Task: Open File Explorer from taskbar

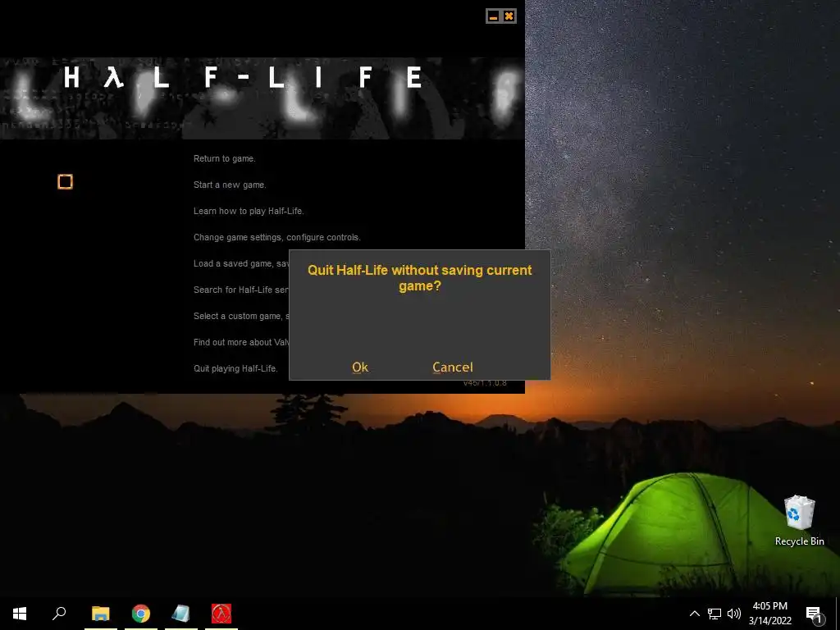Action: coord(101,614)
